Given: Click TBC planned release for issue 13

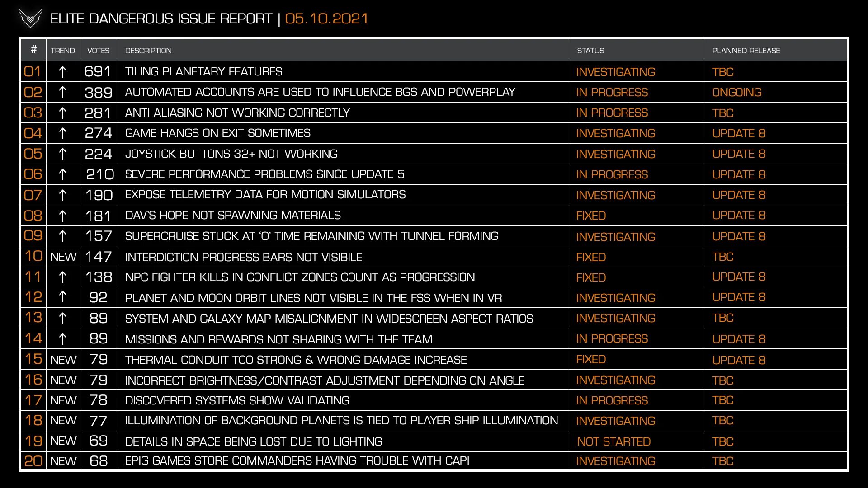Looking at the screenshot, I should tap(723, 318).
